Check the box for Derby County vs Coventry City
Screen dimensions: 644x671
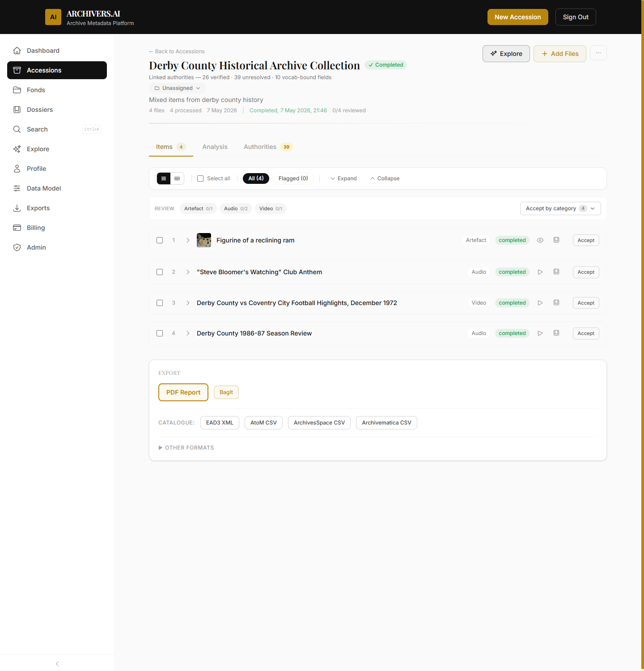pos(160,303)
